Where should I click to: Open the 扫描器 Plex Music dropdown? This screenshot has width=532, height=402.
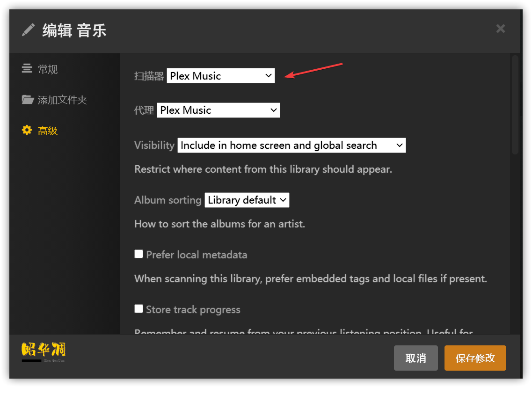pyautogui.click(x=220, y=76)
